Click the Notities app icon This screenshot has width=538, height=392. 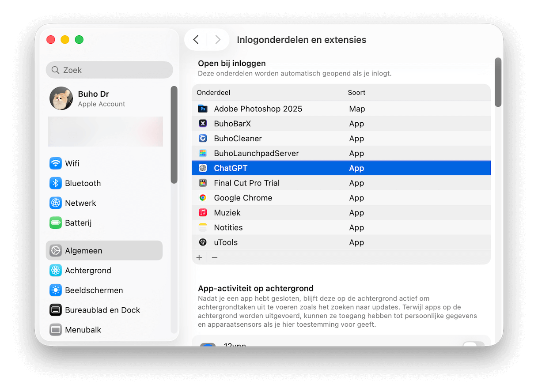203,227
